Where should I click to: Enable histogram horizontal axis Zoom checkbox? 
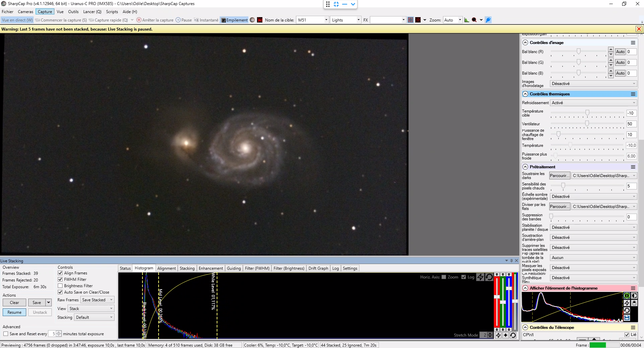click(444, 277)
